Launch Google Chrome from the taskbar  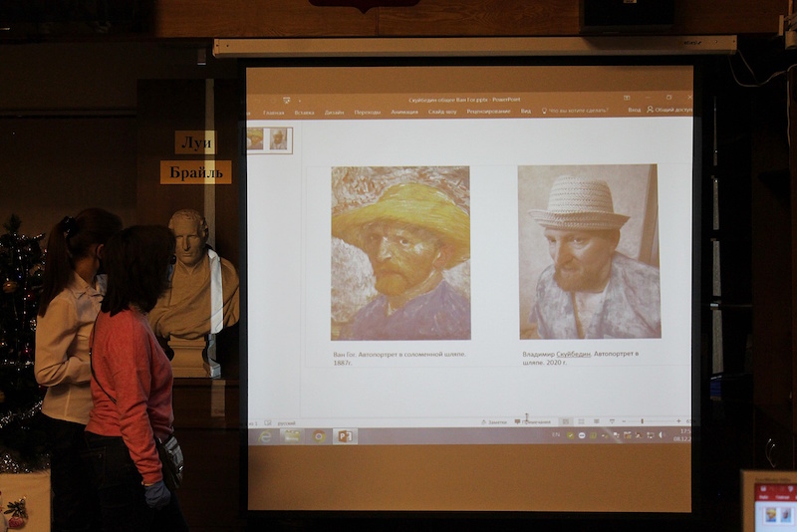(x=319, y=436)
